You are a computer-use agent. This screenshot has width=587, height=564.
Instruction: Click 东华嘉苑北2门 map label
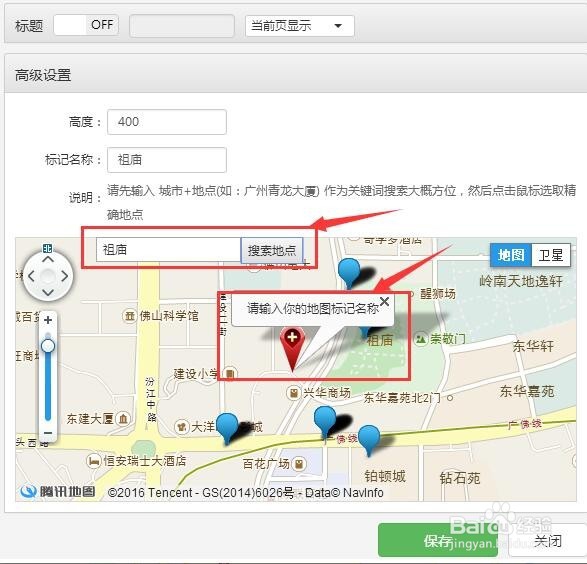pyautogui.click(x=402, y=397)
